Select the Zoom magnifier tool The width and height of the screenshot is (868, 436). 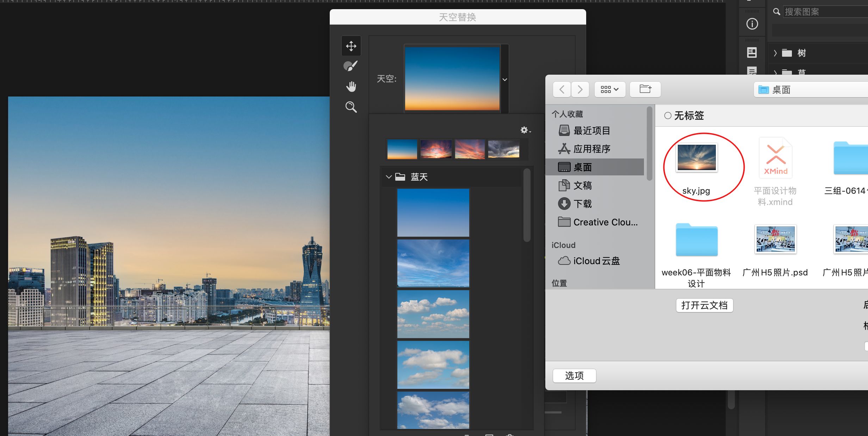[351, 107]
